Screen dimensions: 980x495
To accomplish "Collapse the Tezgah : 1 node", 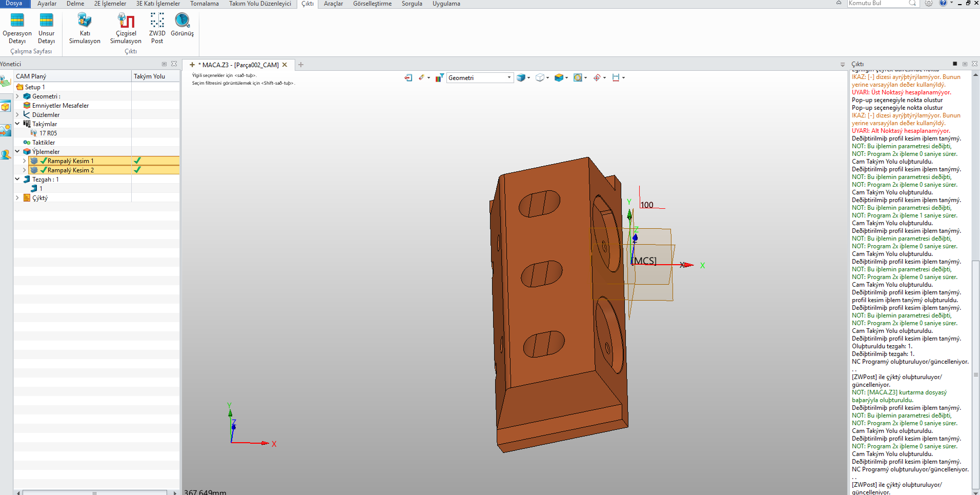I will click(17, 179).
